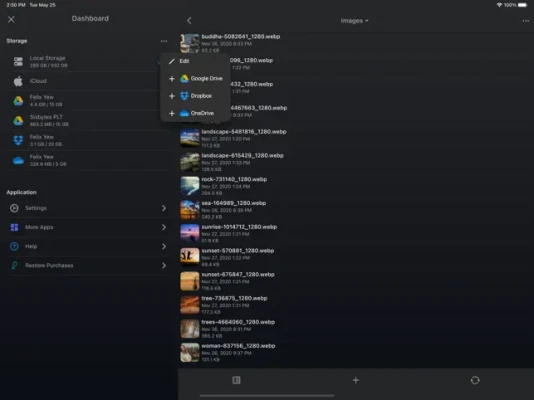Click the refresh icon in bottom toolbar

click(x=475, y=380)
